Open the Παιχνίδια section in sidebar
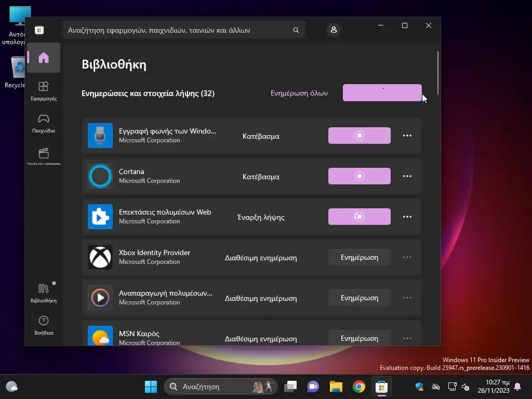The height and width of the screenshot is (399, 532). (x=44, y=124)
